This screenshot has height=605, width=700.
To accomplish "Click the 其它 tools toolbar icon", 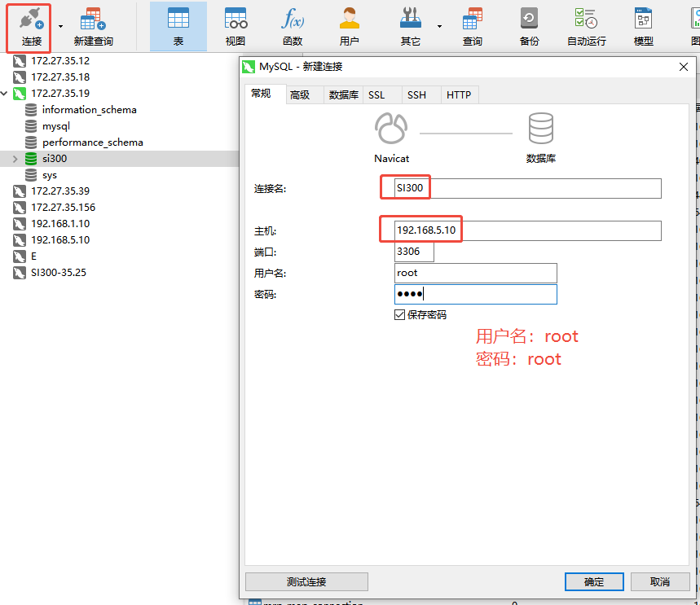I will (x=410, y=27).
